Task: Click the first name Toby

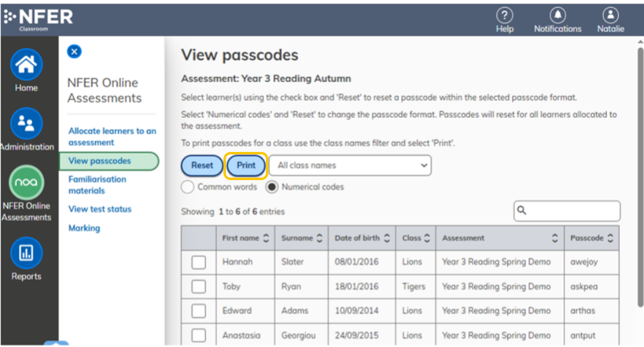Action: 231,287
